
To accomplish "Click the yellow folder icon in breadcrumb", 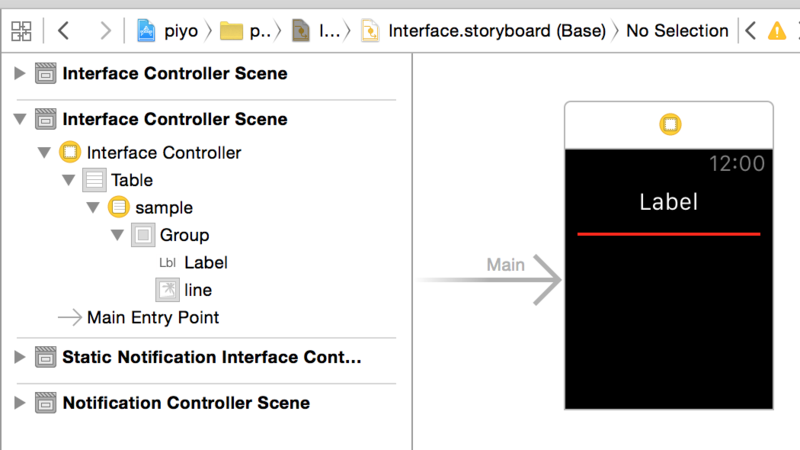I will pos(231,31).
